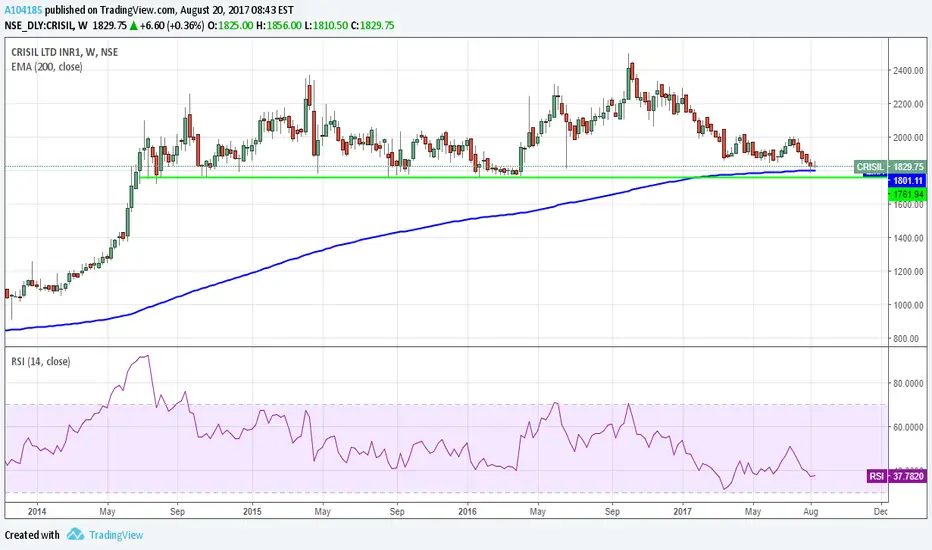Click the 1600.00 price axis label
The image size is (932, 550).
coord(908,205)
